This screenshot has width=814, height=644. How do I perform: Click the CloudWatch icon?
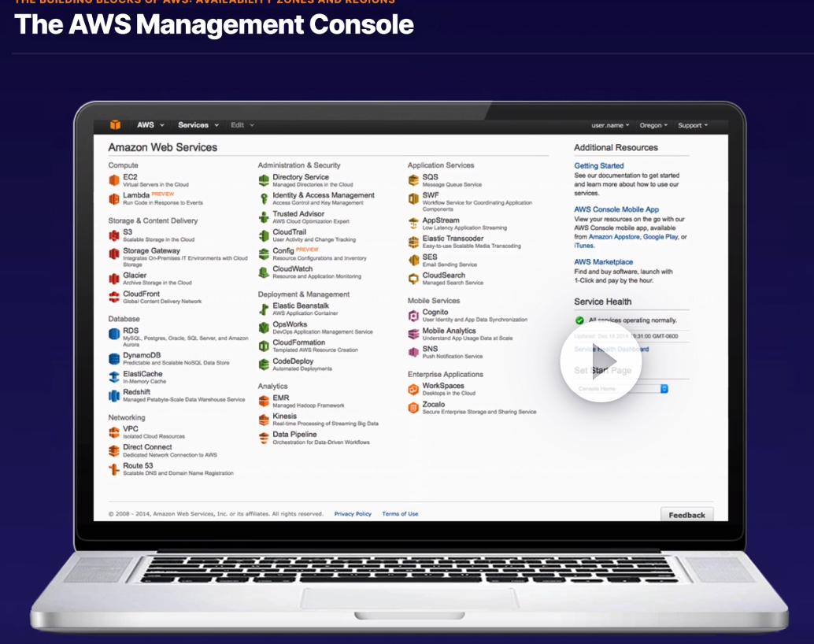click(x=264, y=272)
